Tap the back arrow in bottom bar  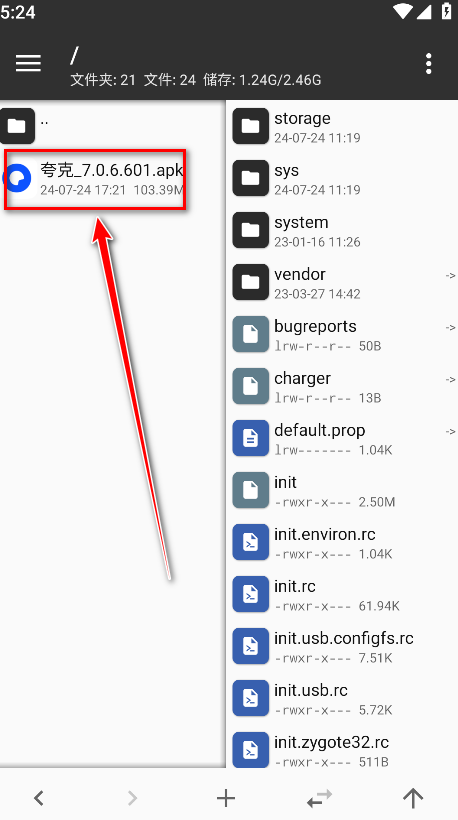pyautogui.click(x=39, y=798)
